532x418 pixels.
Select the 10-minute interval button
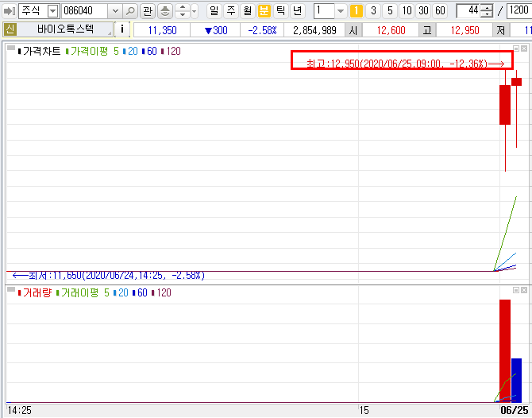click(407, 11)
